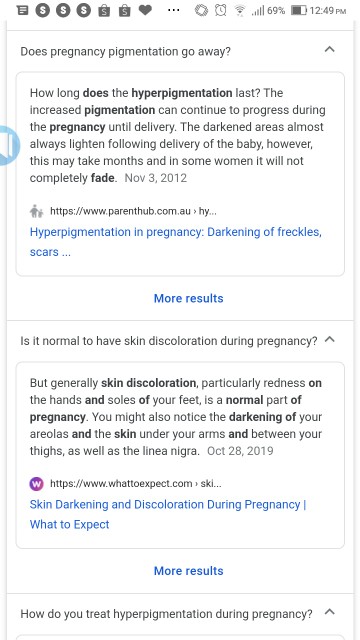Tap 'Does pregnancy pigmentation go away?' question text
This screenshot has width=360, height=640.
click(x=126, y=52)
